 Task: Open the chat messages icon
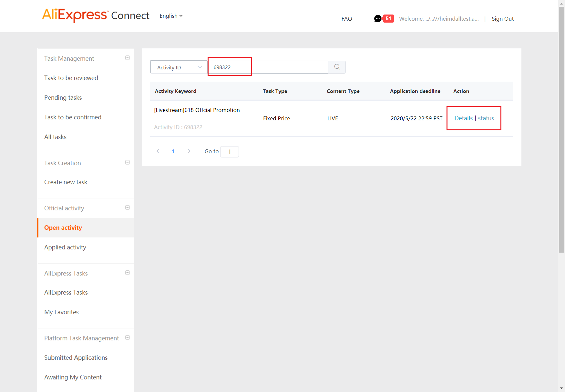click(377, 19)
